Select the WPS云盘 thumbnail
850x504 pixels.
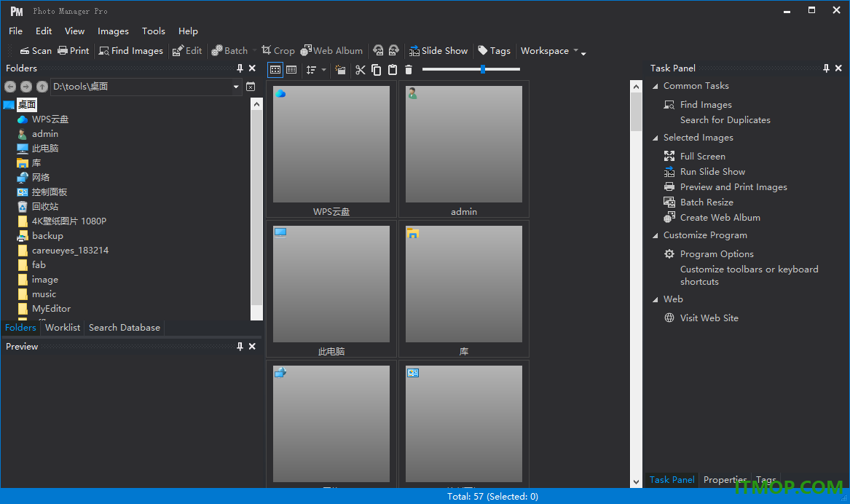[331, 149]
